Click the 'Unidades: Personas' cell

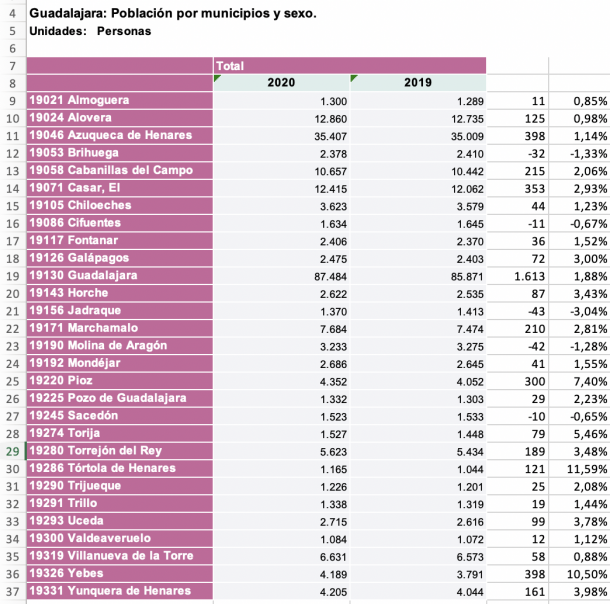click(91, 31)
